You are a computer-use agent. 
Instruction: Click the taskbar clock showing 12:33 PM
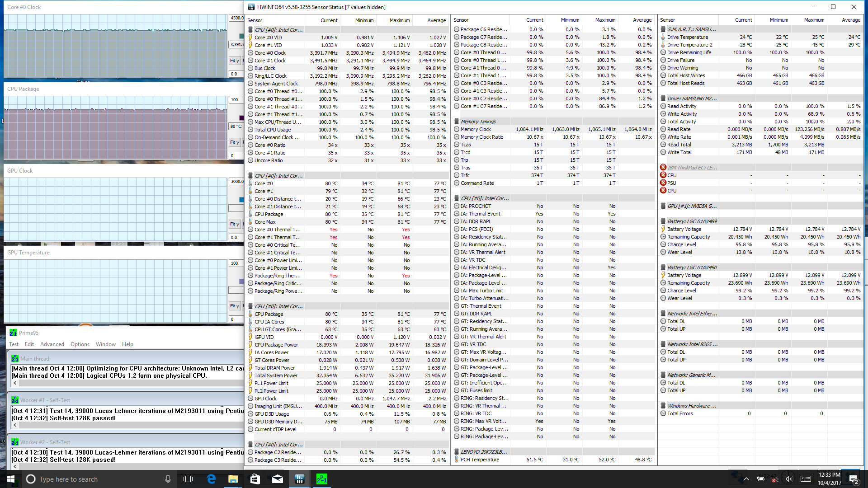point(830,479)
